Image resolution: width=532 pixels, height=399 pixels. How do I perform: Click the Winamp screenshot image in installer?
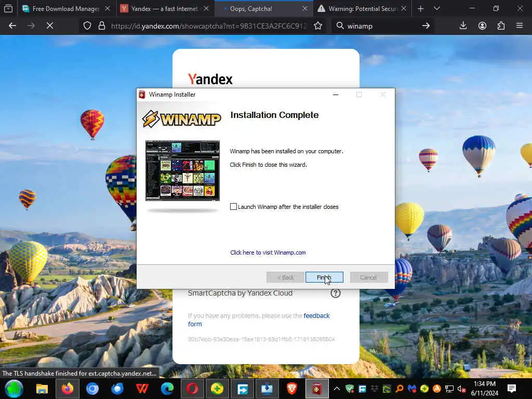point(182,170)
